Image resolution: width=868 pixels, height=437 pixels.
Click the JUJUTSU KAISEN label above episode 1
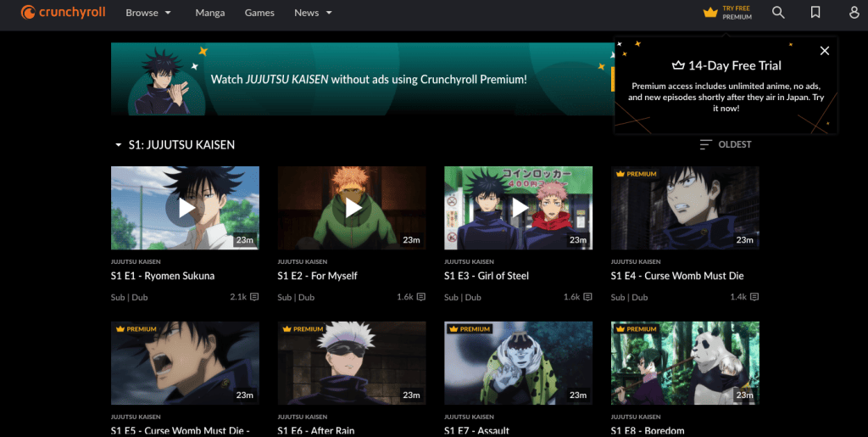136,261
